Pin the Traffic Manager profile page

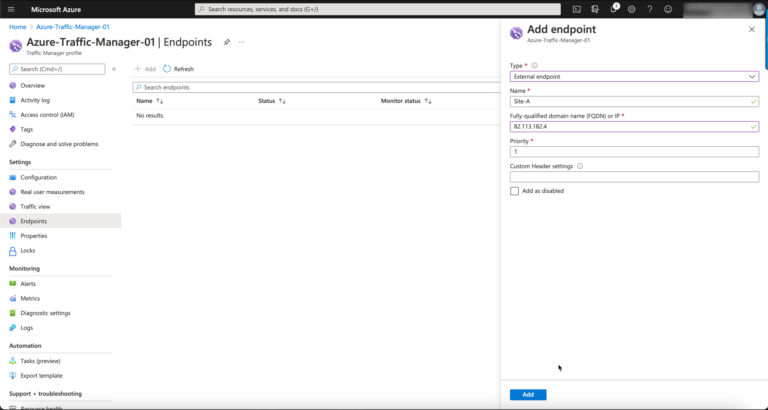pos(227,42)
